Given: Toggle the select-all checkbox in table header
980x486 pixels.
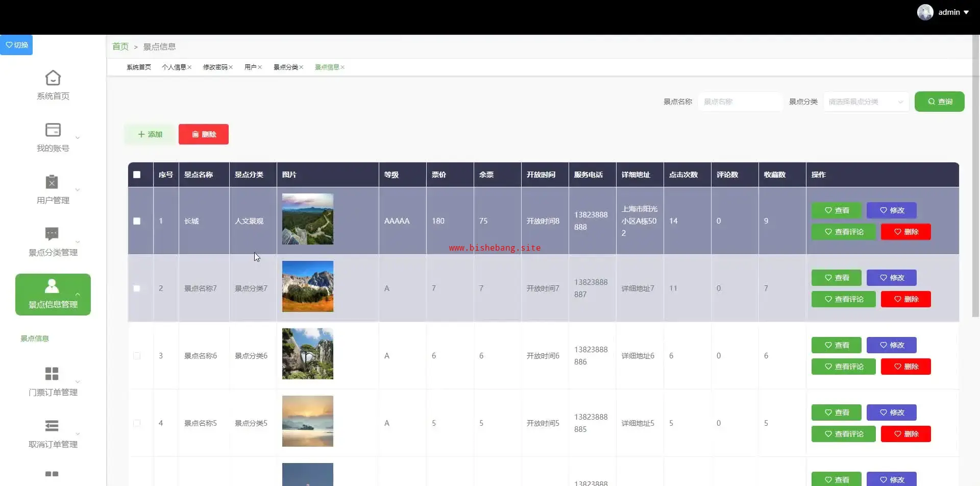Looking at the screenshot, I should click(137, 175).
